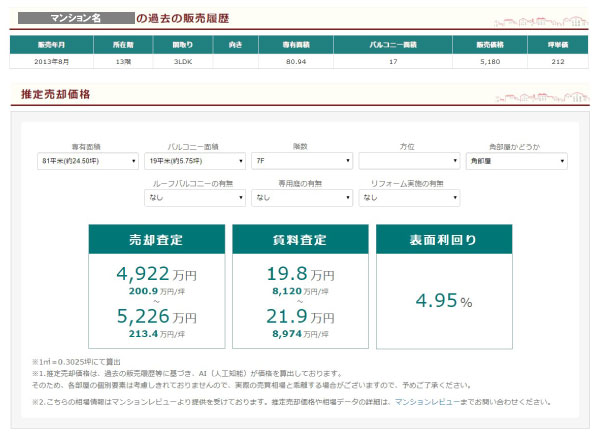Click the 推定売却価格 section heading
Image resolution: width=599 pixels, height=439 pixels.
(x=55, y=94)
